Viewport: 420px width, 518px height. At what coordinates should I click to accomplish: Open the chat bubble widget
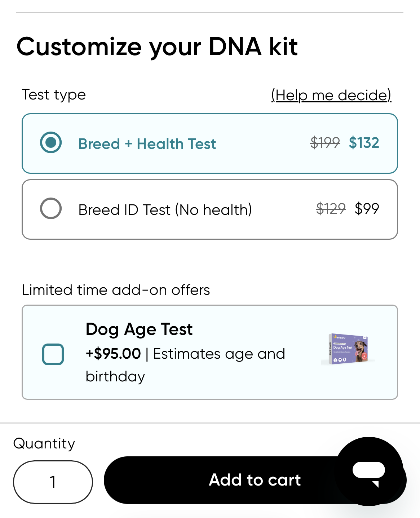pyautogui.click(x=369, y=471)
